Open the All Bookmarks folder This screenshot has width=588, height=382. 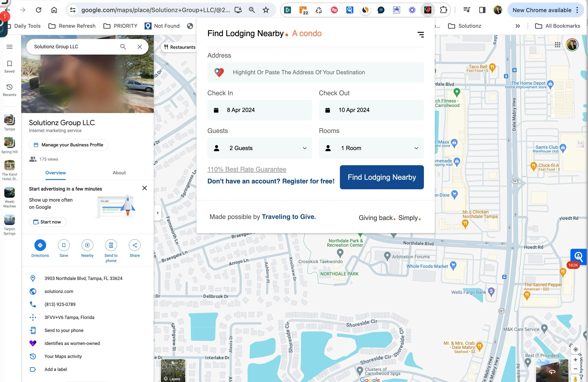point(557,26)
